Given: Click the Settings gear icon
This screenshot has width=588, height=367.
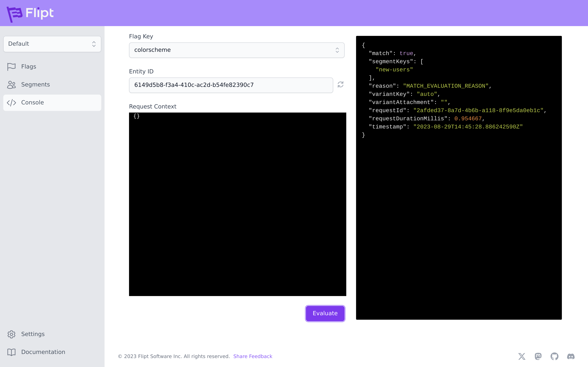Looking at the screenshot, I should point(11,334).
